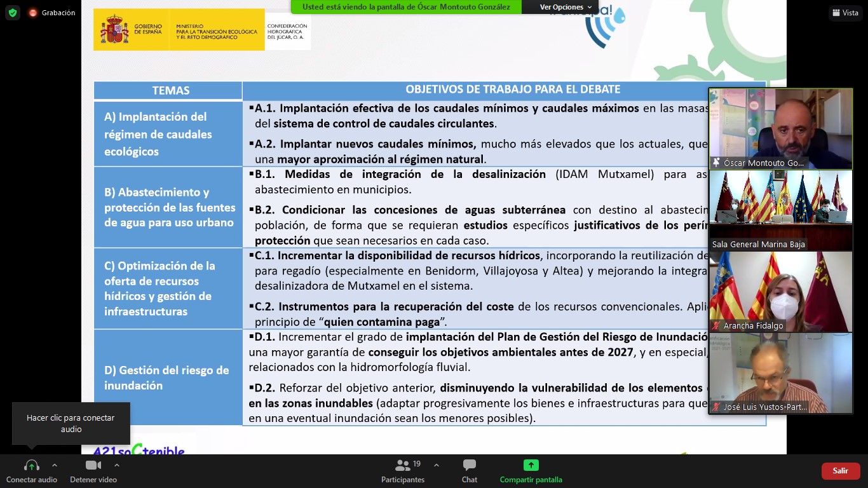
Task: Open the Vista layout menu
Action: (845, 13)
